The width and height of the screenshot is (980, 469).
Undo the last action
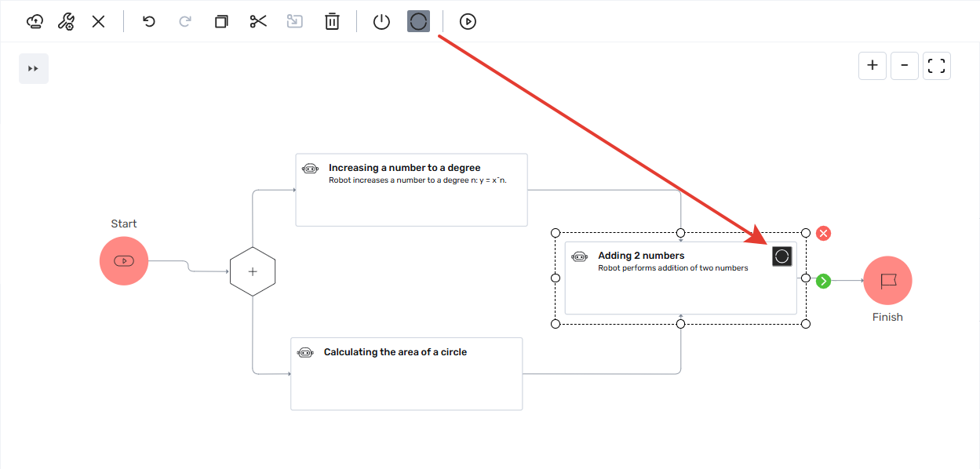tap(149, 21)
